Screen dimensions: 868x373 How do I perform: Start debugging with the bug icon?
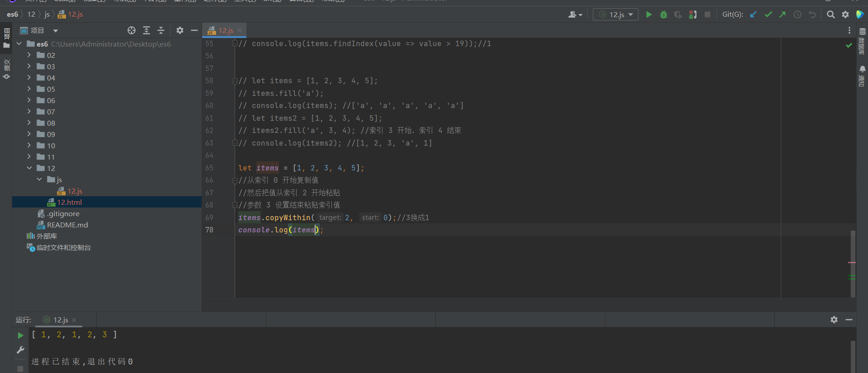click(x=663, y=14)
